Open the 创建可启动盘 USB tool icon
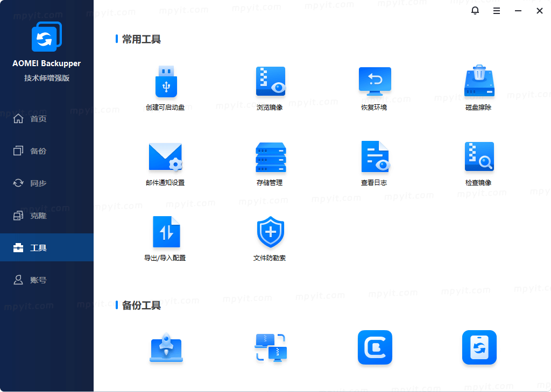This screenshot has width=551, height=392. 166,82
